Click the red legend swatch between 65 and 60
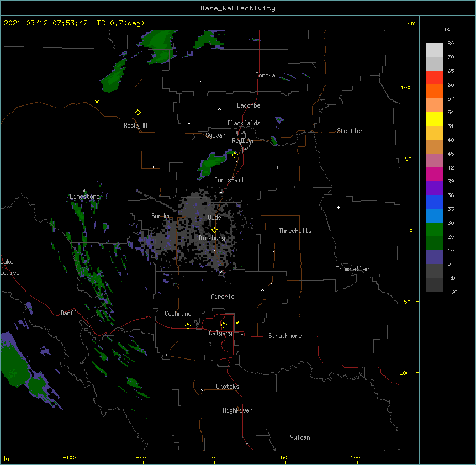This screenshot has width=476, height=465. [x=434, y=78]
